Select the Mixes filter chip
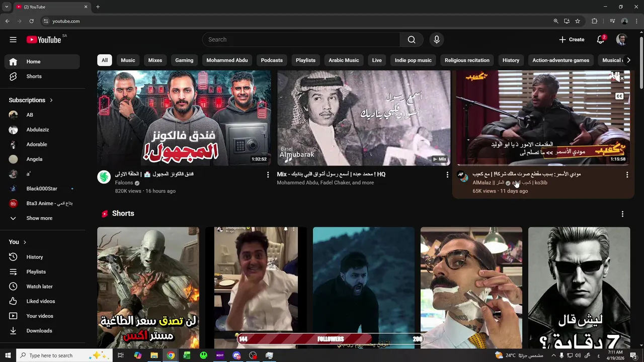 (x=155, y=60)
